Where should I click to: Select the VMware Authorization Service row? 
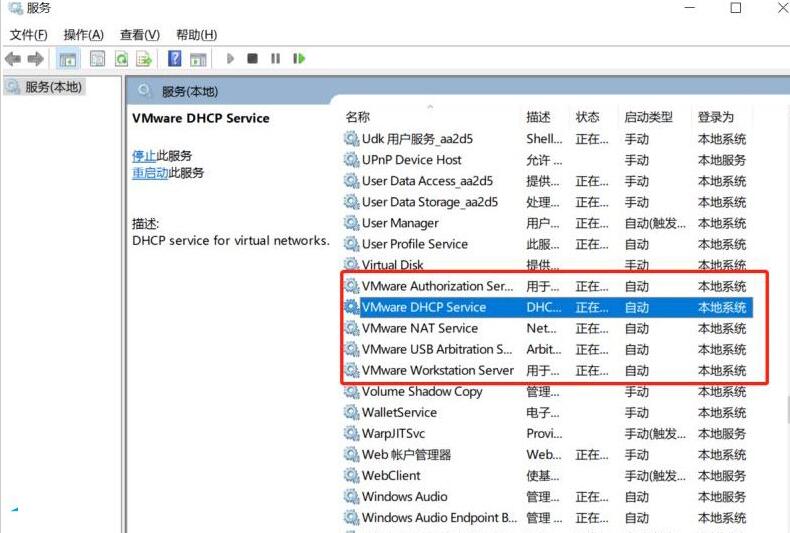(x=548, y=286)
